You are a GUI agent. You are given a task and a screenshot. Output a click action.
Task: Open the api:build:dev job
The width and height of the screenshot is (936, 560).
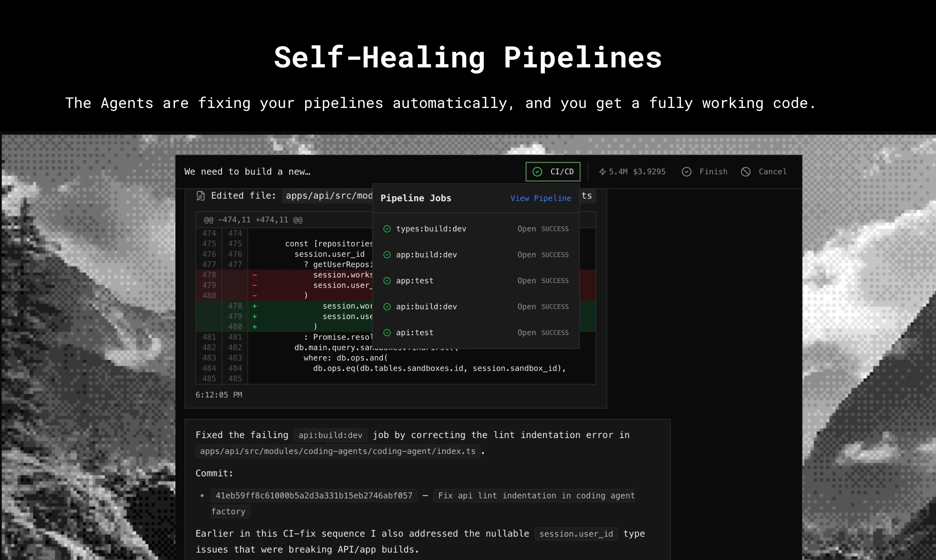tap(527, 307)
